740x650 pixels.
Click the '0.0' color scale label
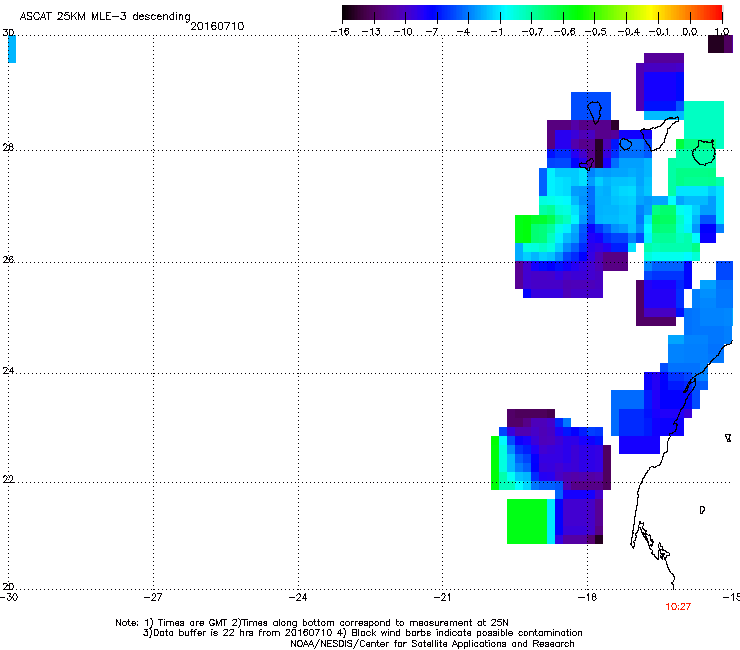click(x=690, y=32)
